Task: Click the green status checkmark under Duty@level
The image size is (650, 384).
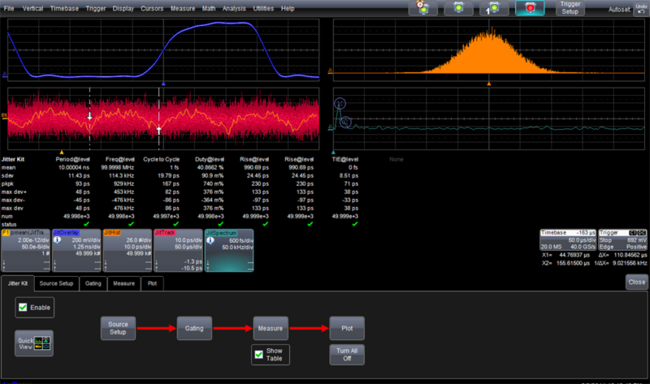Action: coord(221,224)
